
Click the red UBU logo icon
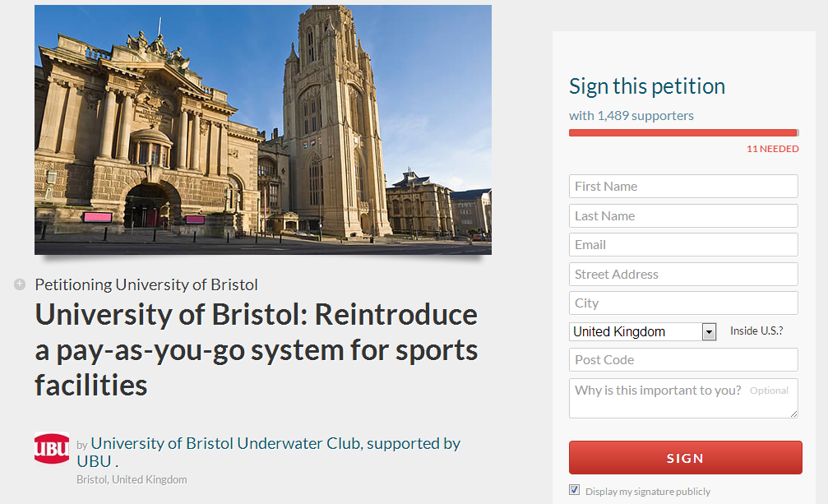coord(52,448)
